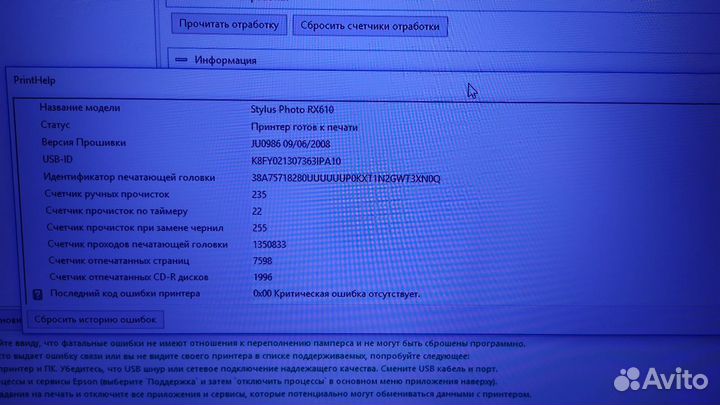
Task: Select Счетчик отпечатанных страниц label
Action: tap(119, 261)
